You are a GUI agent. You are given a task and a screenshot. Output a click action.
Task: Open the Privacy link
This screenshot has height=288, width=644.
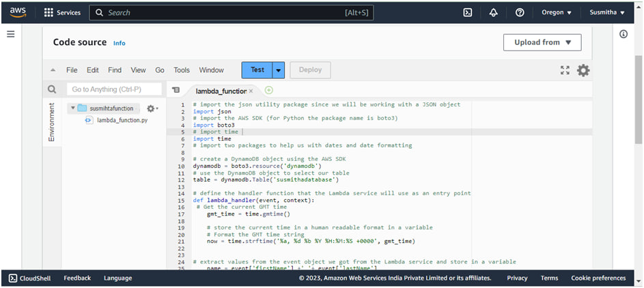tap(517, 278)
